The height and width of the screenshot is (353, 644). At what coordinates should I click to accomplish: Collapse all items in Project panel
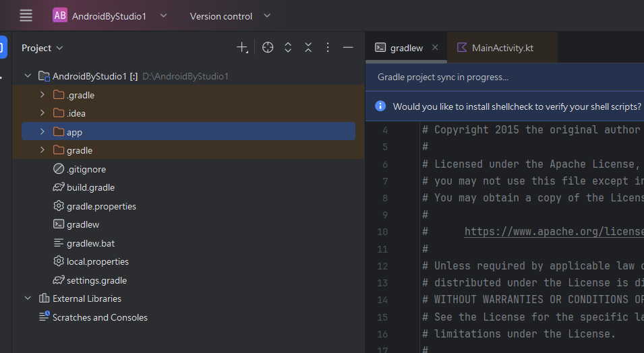pyautogui.click(x=308, y=47)
